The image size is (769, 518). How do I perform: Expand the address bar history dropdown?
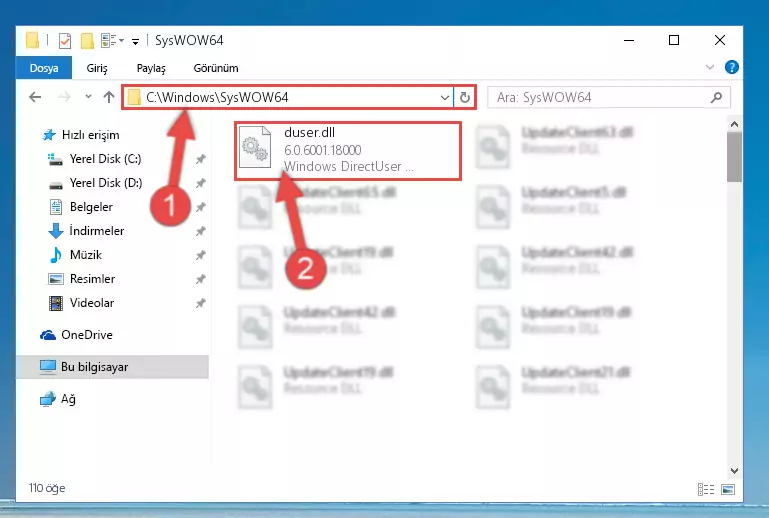[444, 98]
